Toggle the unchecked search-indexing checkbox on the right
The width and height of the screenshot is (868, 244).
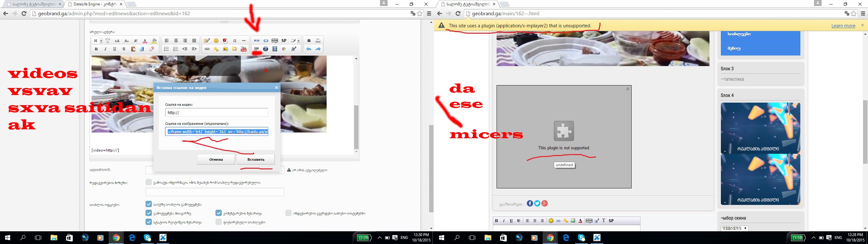(x=288, y=213)
